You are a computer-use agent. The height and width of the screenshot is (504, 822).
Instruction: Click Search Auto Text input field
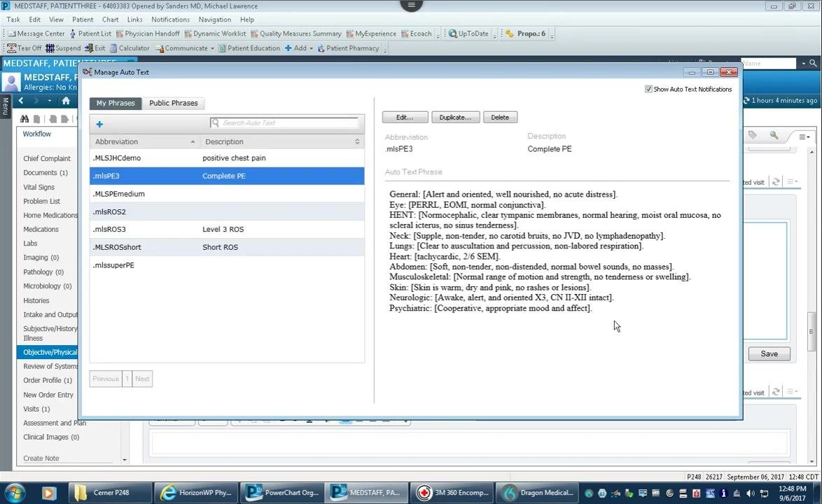(x=284, y=122)
